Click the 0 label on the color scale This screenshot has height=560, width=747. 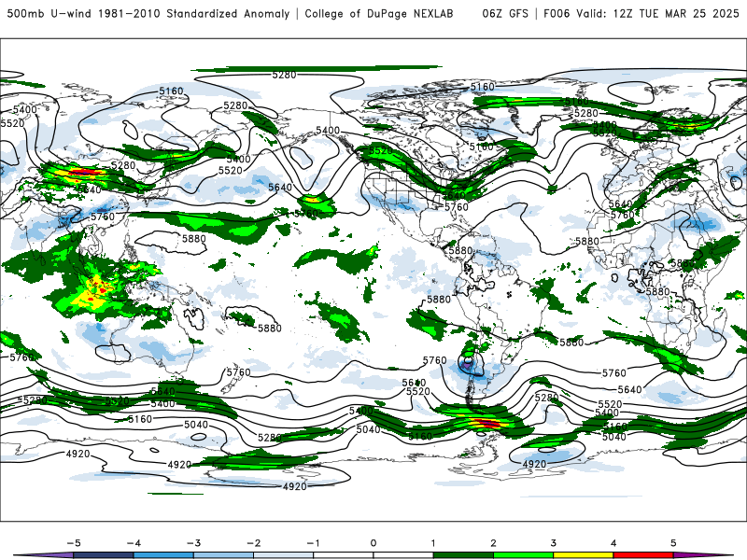[373, 543]
